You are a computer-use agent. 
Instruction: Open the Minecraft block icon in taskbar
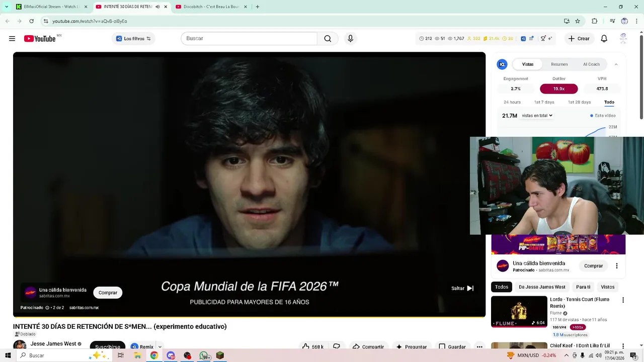[220, 355]
